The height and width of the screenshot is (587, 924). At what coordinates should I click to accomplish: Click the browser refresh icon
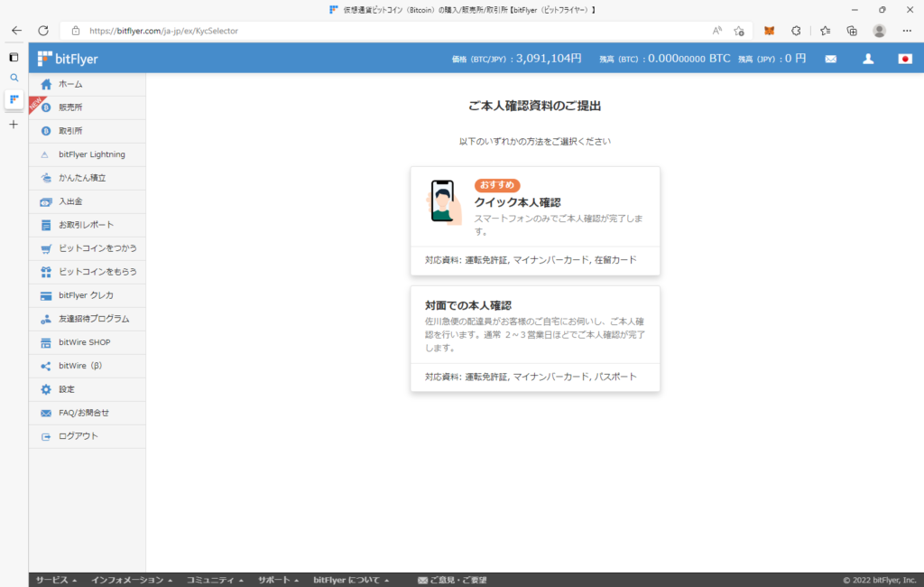pos(42,31)
